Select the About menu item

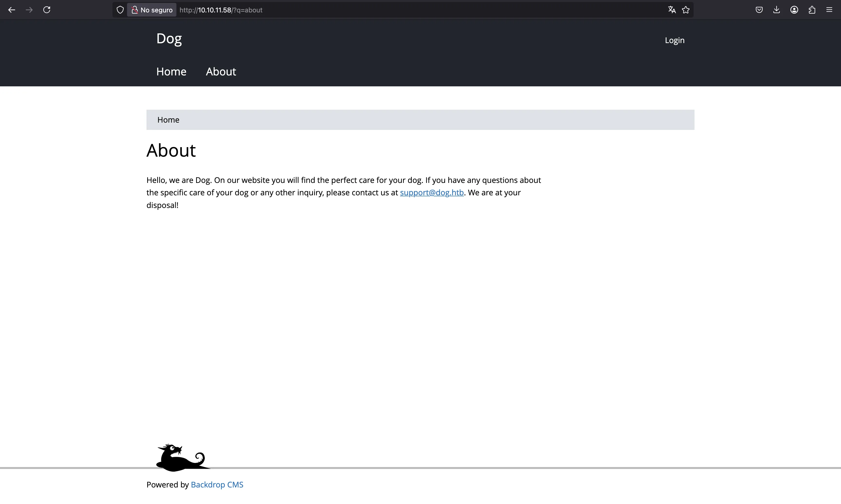[221, 71]
